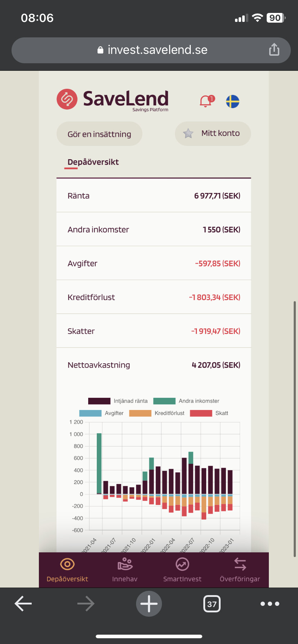Toggle Andra inkomster legend series
298x644 pixels.
point(186,401)
